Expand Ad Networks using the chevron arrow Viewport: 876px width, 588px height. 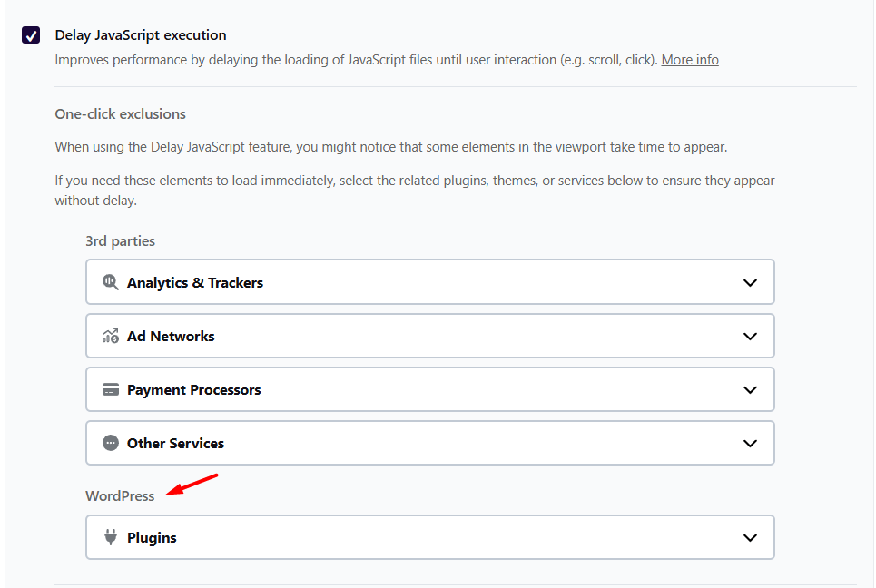750,336
